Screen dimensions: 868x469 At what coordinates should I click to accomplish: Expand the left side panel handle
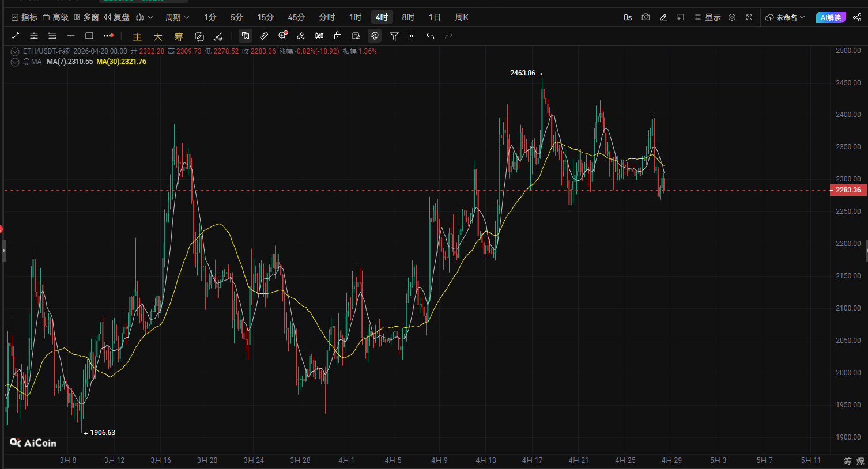coord(4,251)
